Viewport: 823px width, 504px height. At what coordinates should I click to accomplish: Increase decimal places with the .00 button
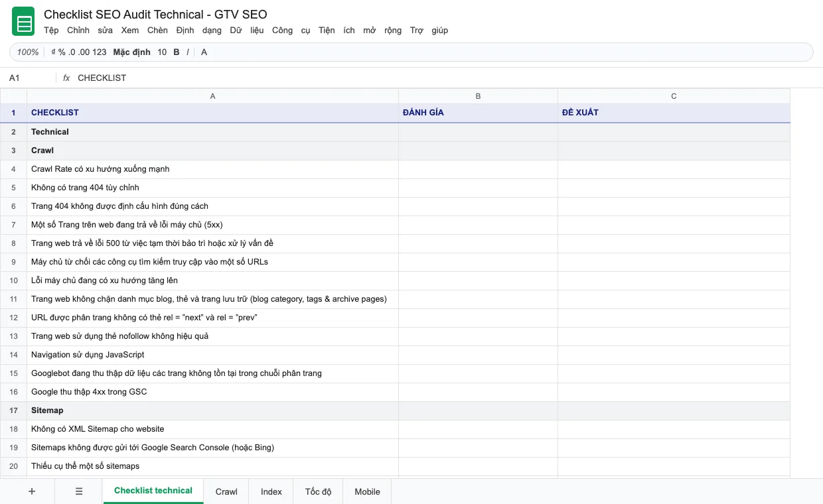[x=84, y=52]
